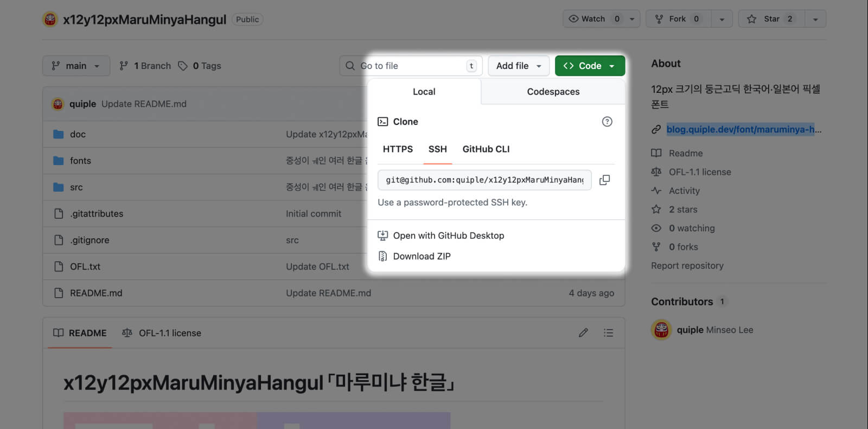Click Report repository link
The height and width of the screenshot is (429, 868).
687,266
